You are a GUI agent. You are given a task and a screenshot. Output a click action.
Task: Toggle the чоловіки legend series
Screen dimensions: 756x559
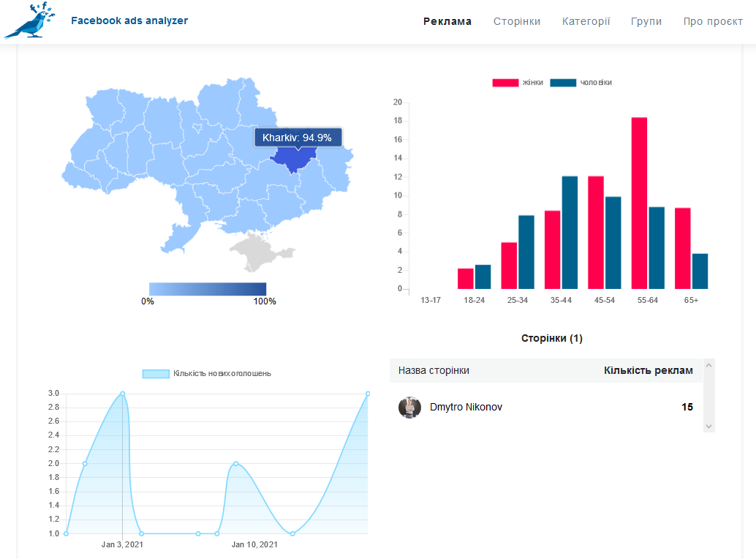click(x=581, y=83)
